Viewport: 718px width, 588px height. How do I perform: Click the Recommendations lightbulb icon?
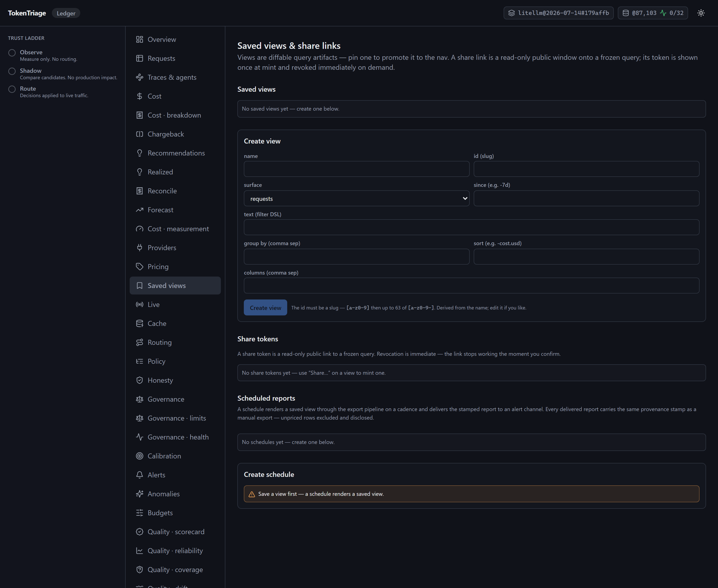(x=139, y=153)
